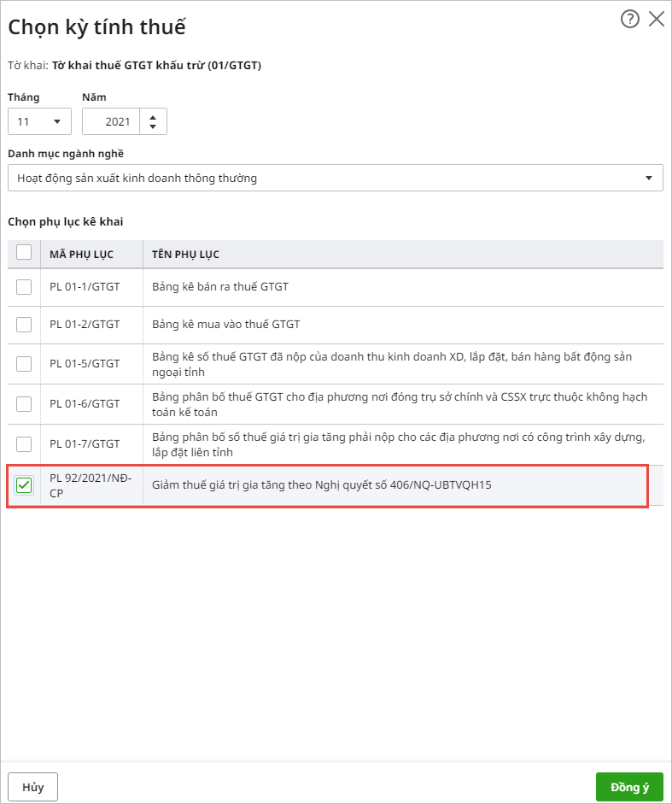Tick the PL 01-7/GTGT appendix checkbox
The image size is (672, 804).
click(x=24, y=444)
